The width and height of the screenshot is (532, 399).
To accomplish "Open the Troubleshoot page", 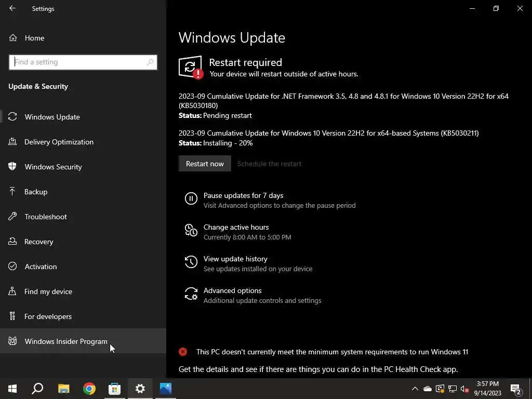I will point(46,217).
